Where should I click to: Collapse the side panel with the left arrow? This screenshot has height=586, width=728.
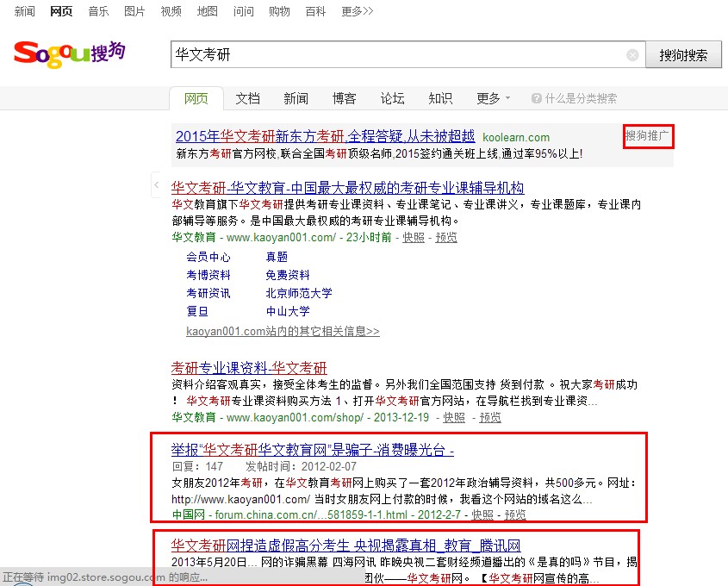click(x=157, y=184)
